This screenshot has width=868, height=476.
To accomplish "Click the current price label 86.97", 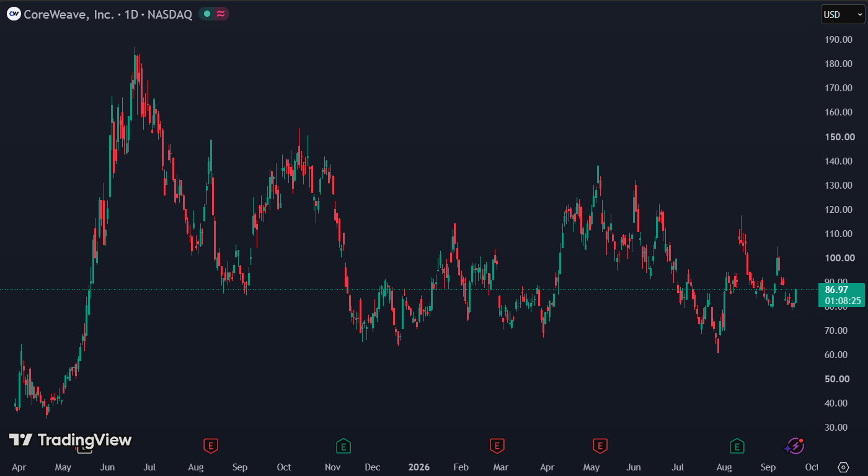I will coord(836,289).
